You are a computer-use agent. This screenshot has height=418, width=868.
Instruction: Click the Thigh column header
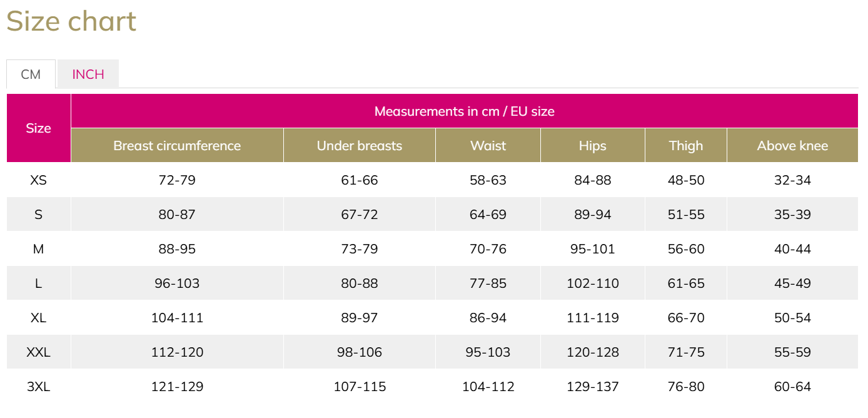point(686,146)
